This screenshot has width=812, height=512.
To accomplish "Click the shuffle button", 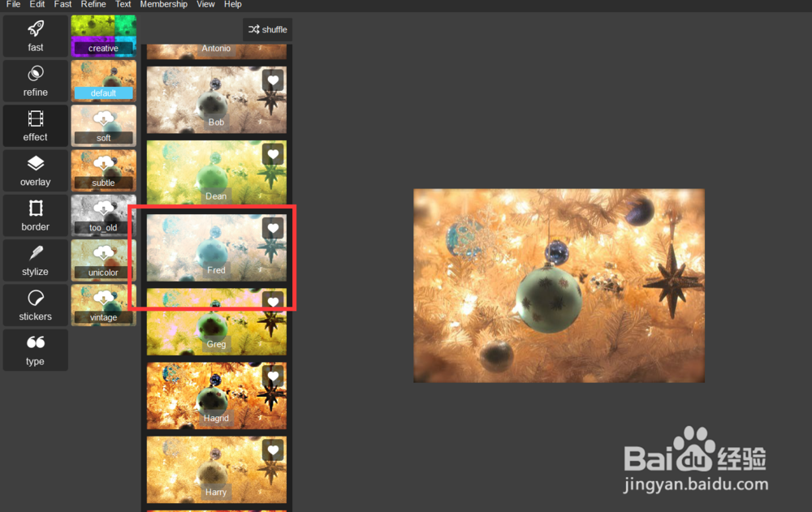I will tap(268, 29).
